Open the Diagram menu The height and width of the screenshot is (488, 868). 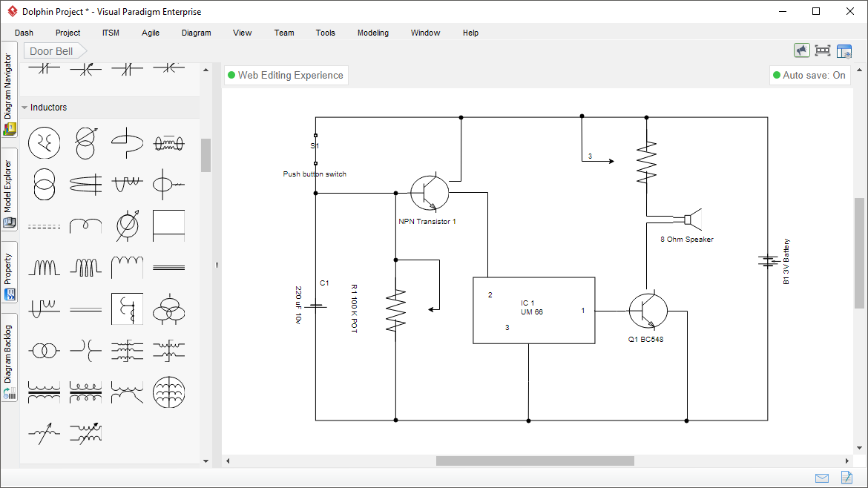pyautogui.click(x=196, y=33)
